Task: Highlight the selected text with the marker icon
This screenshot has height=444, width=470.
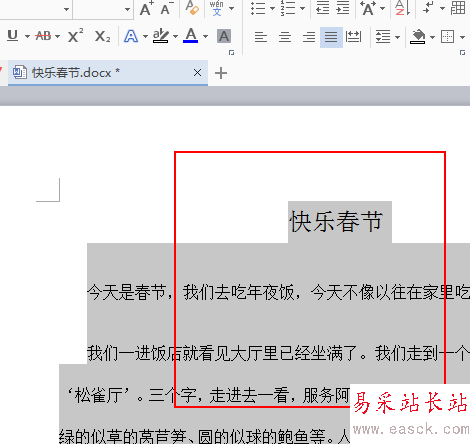Action: click(x=161, y=36)
